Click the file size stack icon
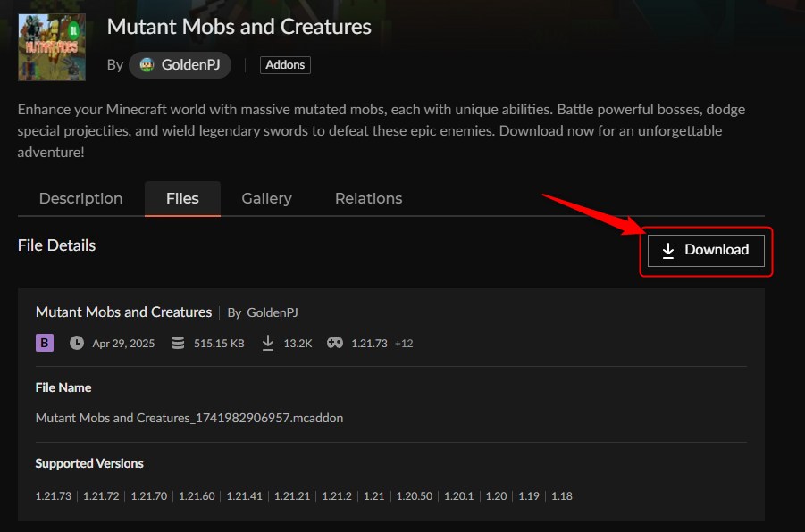Image resolution: width=805 pixels, height=532 pixels. [178, 343]
